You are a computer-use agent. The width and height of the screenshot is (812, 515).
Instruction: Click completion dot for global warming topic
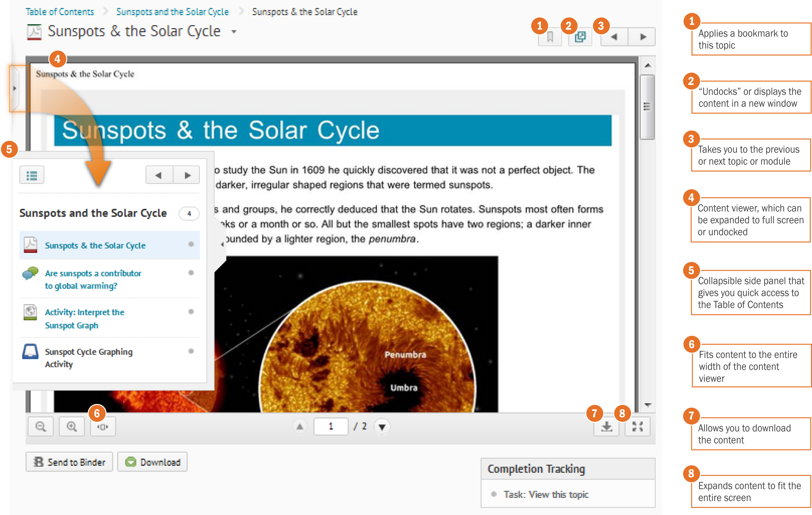(x=191, y=273)
